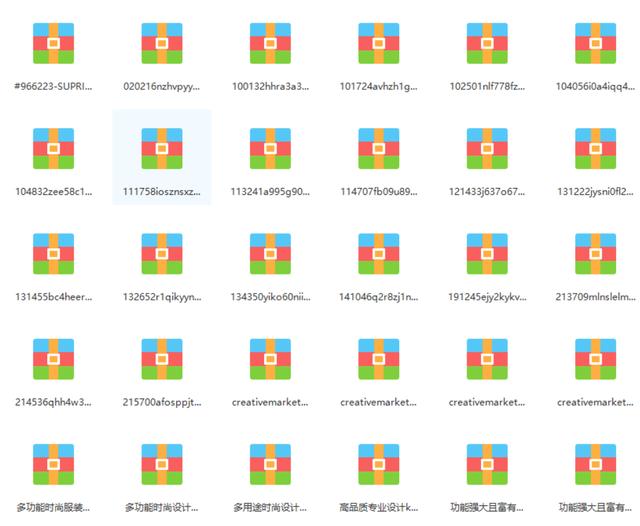Select the 多功能时尚服装... archive icon
Screen dimensions: 640x526
53,464
